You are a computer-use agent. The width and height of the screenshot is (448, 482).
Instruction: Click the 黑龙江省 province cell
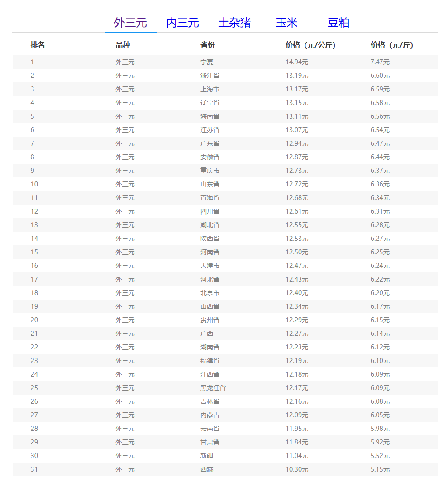point(213,388)
